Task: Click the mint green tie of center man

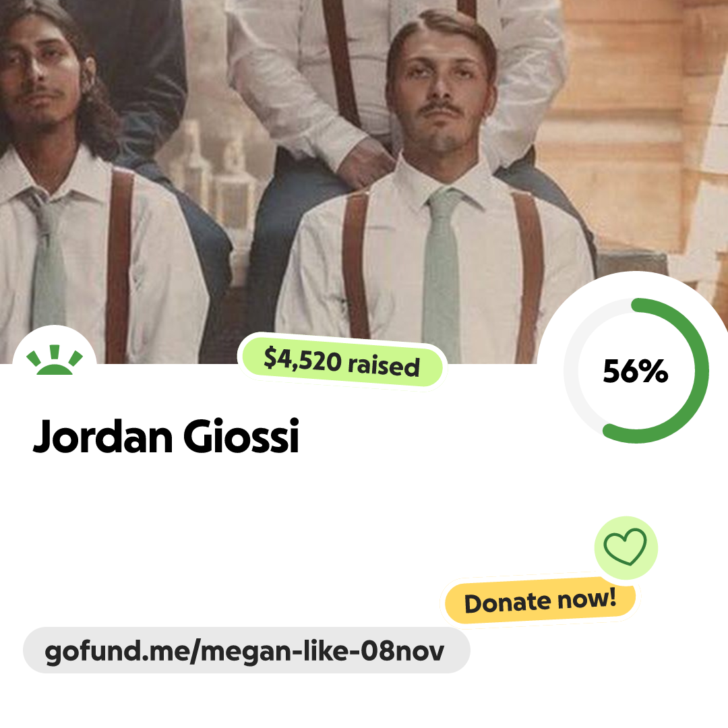Action: [x=441, y=274]
